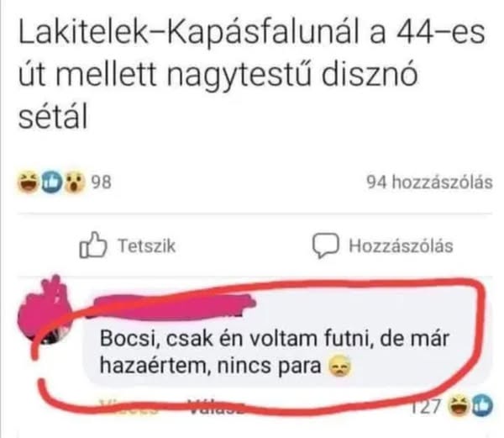Click the sad emoji in the comment
504x438 pixels.
click(340, 367)
